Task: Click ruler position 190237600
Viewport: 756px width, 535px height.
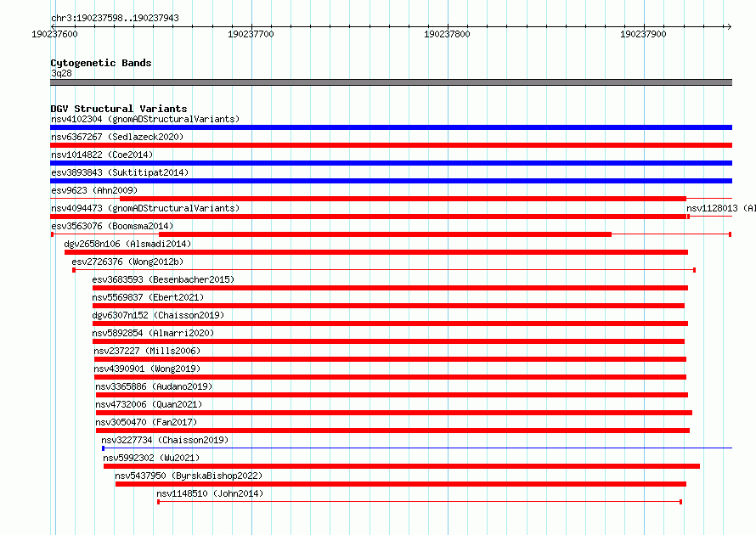Action: tap(54, 34)
